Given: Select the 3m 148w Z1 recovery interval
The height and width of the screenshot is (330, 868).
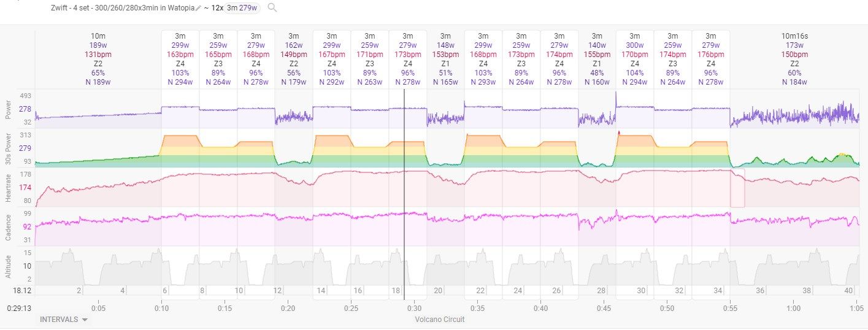Looking at the screenshot, I should (x=445, y=59).
